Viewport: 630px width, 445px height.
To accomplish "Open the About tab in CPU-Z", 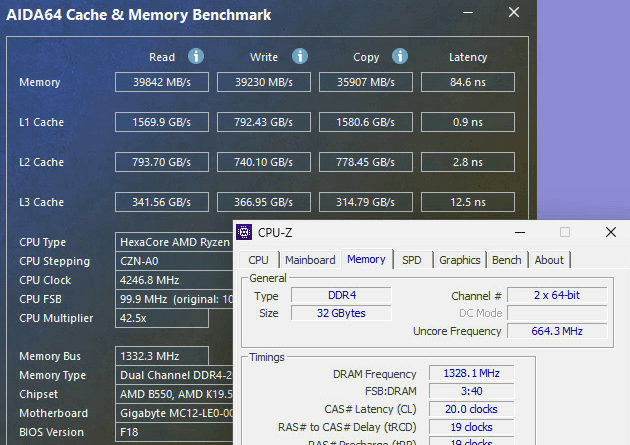I will [x=549, y=260].
